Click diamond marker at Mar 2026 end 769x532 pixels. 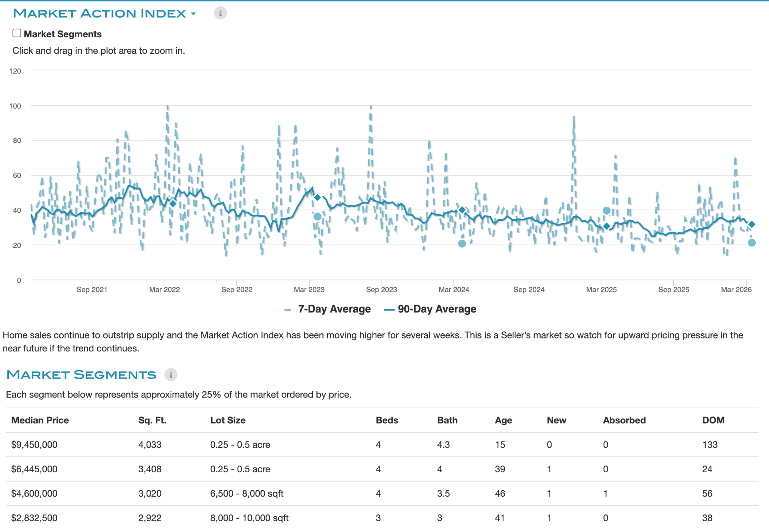[x=752, y=225]
